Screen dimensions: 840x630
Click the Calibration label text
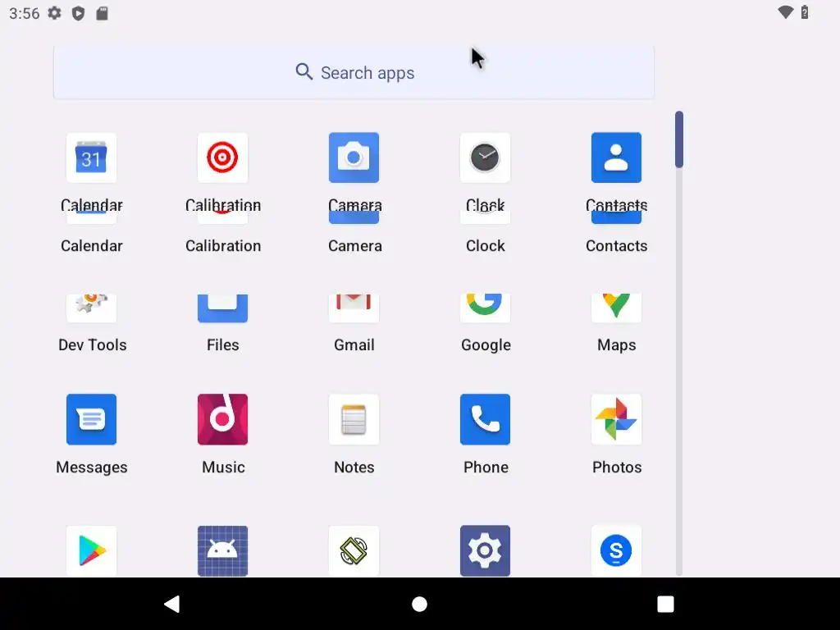pyautogui.click(x=223, y=246)
